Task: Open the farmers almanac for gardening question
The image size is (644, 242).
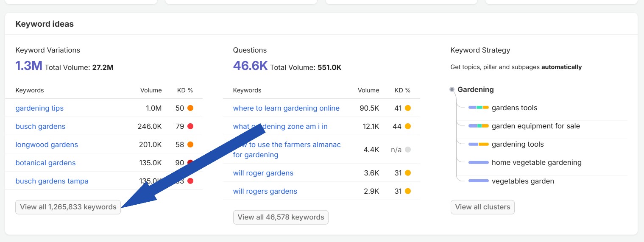Action: pos(287,150)
